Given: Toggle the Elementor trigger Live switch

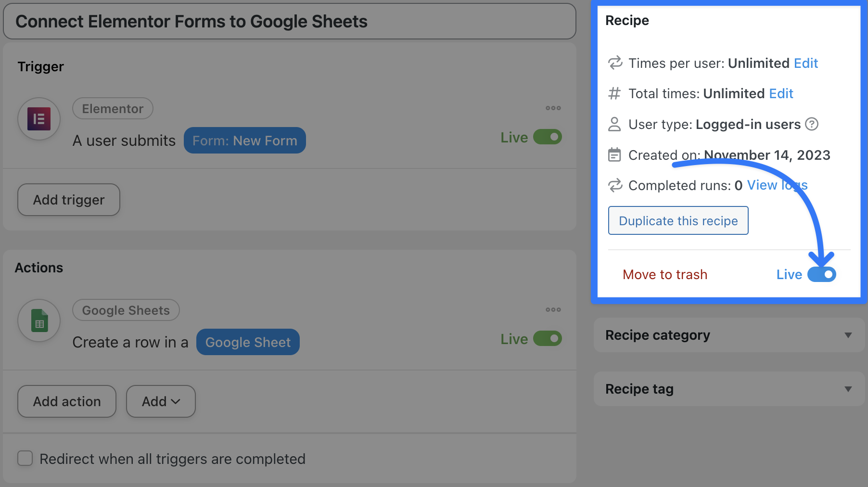Looking at the screenshot, I should point(548,137).
